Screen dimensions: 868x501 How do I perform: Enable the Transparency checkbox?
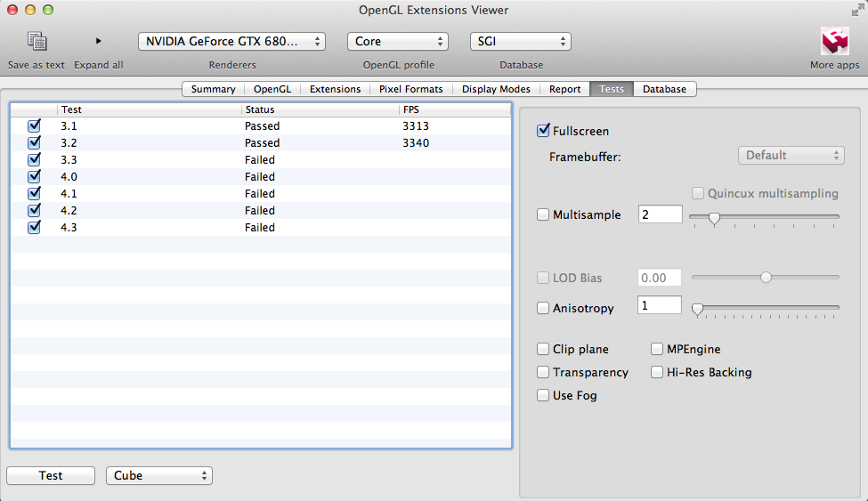(x=543, y=373)
